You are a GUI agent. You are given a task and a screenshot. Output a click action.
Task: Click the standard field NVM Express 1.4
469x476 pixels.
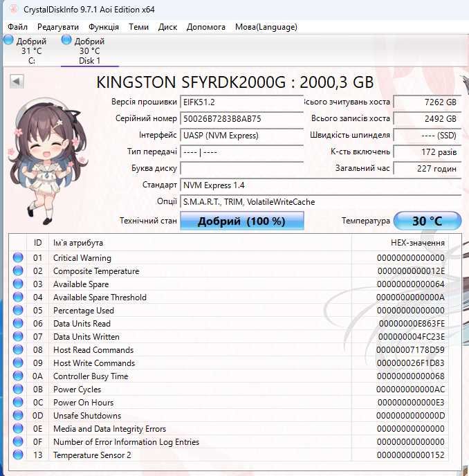pyautogui.click(x=321, y=185)
